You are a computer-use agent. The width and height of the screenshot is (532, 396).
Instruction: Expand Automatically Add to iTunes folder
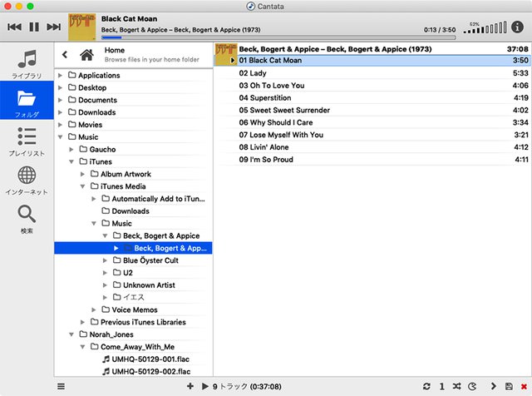94,199
